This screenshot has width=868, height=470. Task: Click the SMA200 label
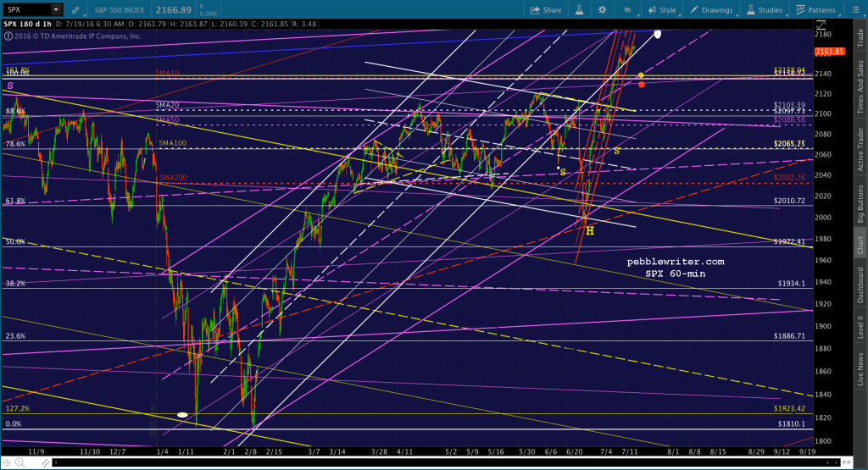pyautogui.click(x=173, y=178)
